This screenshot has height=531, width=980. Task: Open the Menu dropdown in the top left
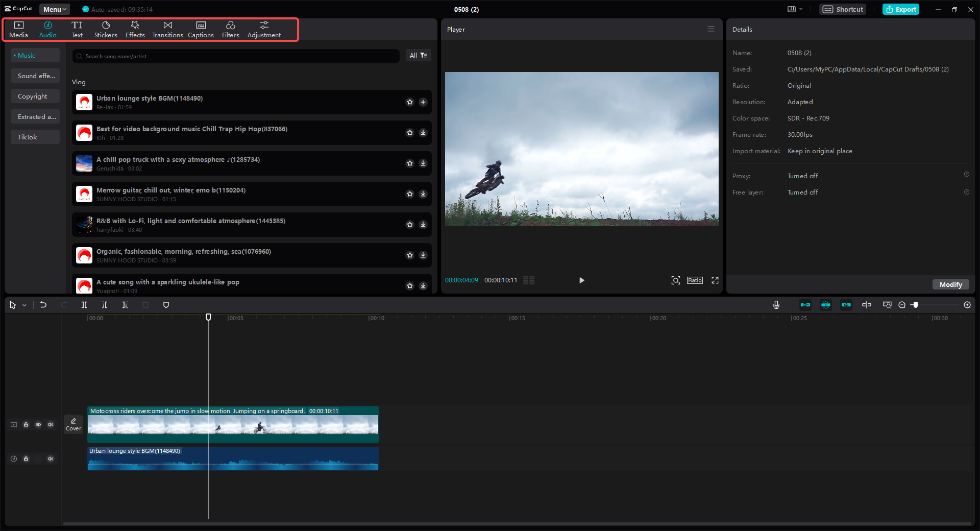click(x=54, y=9)
